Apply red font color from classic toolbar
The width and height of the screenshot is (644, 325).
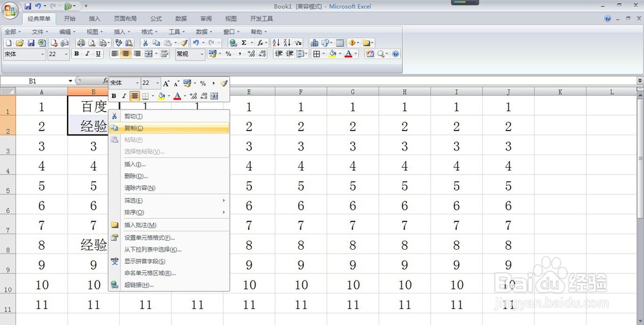[x=348, y=54]
